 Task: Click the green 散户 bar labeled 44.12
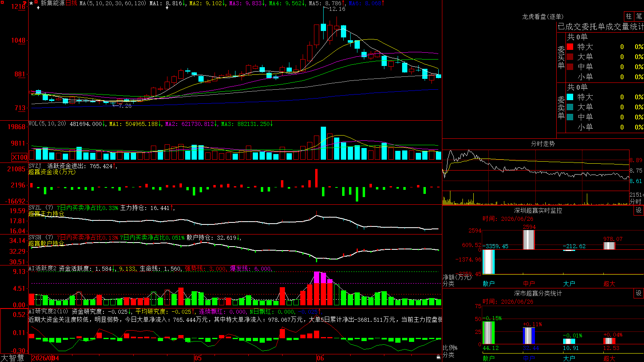(488, 333)
